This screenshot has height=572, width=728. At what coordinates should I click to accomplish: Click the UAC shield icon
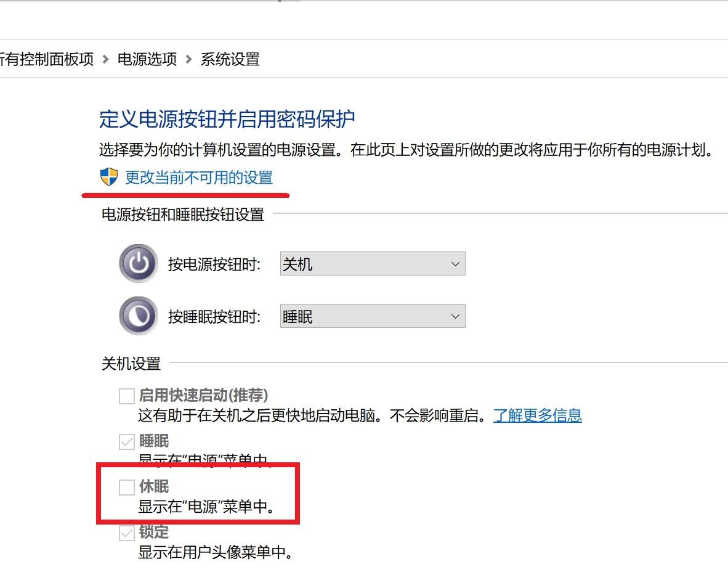pos(109,177)
